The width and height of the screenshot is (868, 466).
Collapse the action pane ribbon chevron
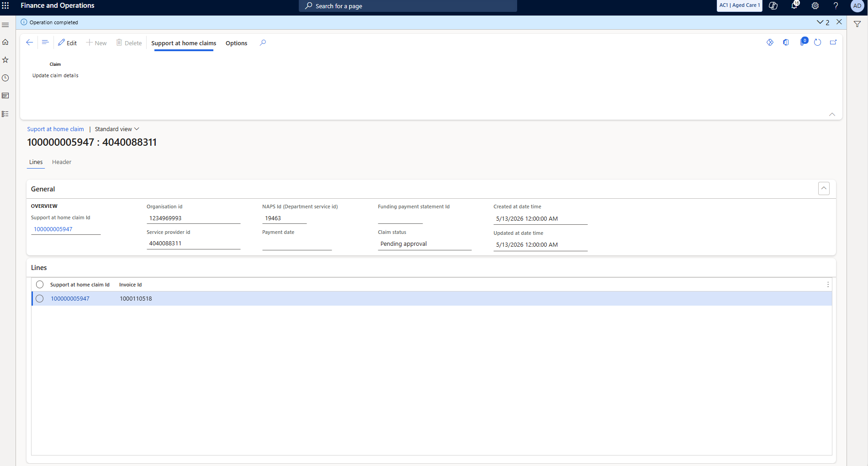click(x=832, y=114)
